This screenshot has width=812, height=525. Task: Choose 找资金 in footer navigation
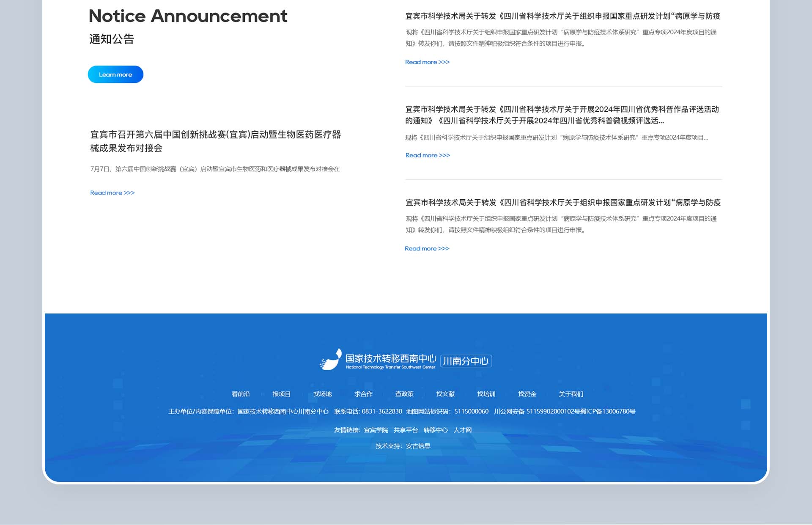pyautogui.click(x=527, y=394)
